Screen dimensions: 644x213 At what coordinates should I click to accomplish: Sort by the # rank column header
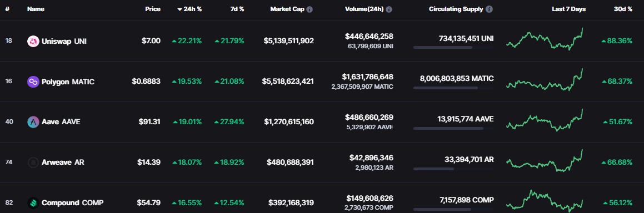pyautogui.click(x=7, y=9)
